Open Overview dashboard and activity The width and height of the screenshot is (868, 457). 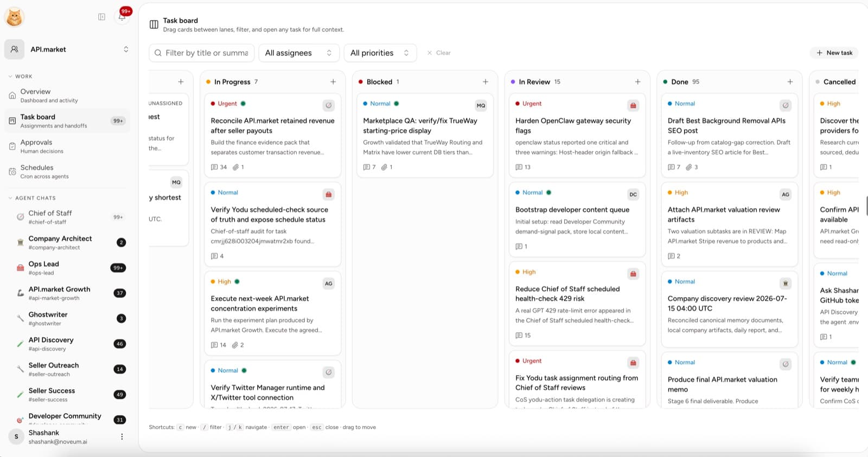click(x=67, y=95)
